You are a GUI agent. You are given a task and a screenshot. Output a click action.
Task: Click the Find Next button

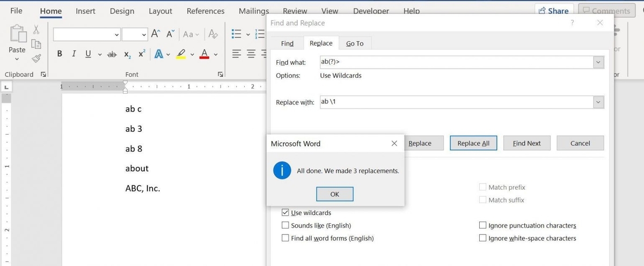tap(526, 143)
